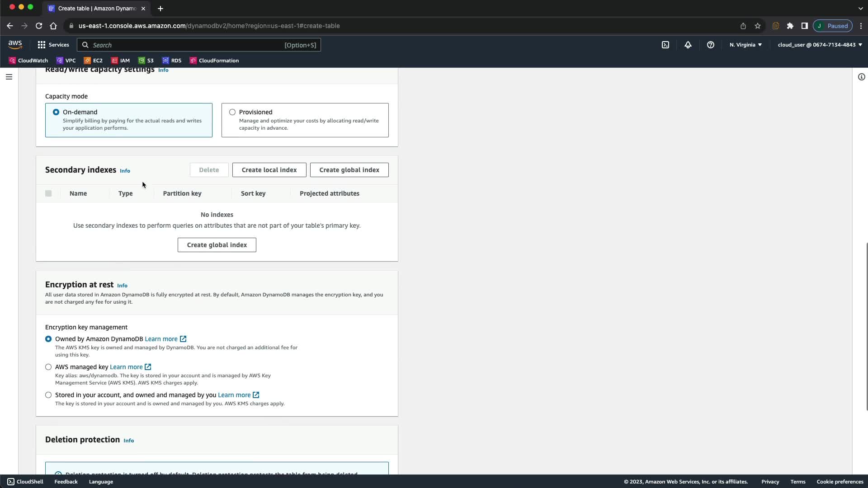Image resolution: width=868 pixels, height=488 pixels.
Task: Choose key stored in your account option
Action: [x=48, y=395]
